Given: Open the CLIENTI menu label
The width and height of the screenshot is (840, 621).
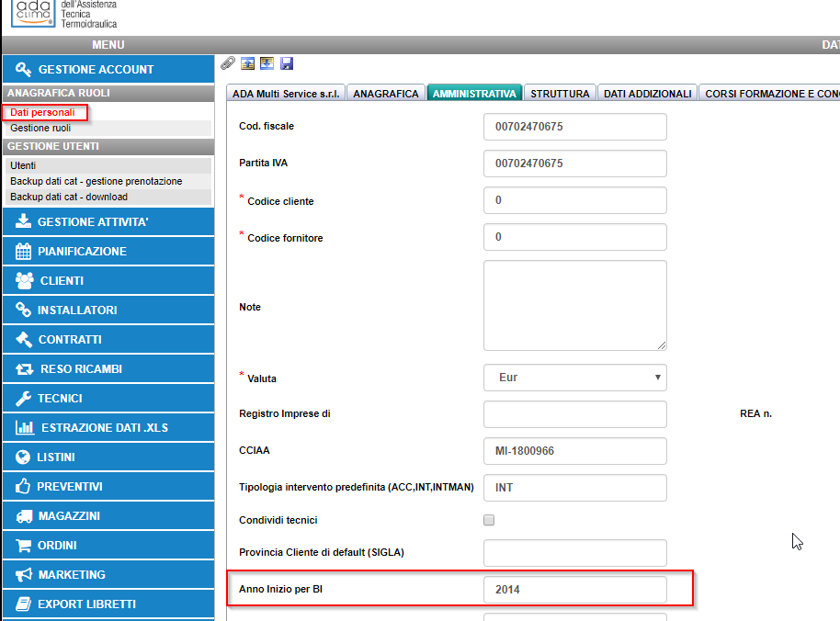Looking at the screenshot, I should (62, 280).
